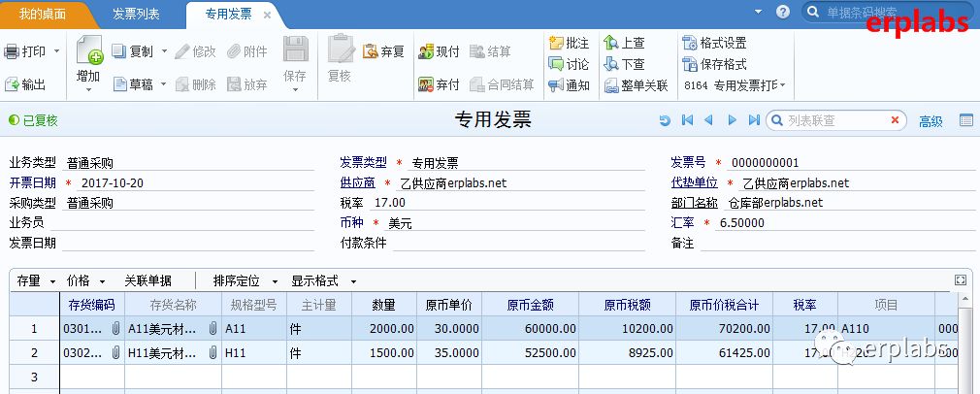Image resolution: width=980 pixels, height=394 pixels.
Task: Click the 原币金额 column header
Action: (530, 305)
